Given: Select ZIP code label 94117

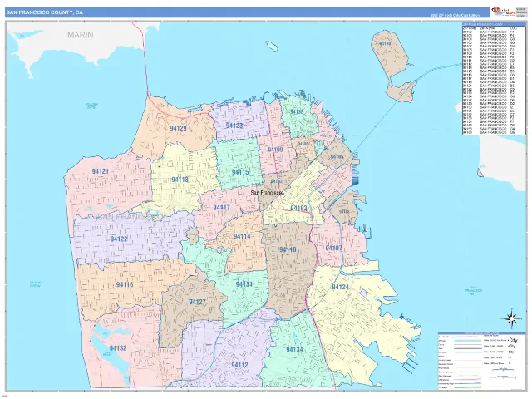Looking at the screenshot, I should click(x=222, y=208).
